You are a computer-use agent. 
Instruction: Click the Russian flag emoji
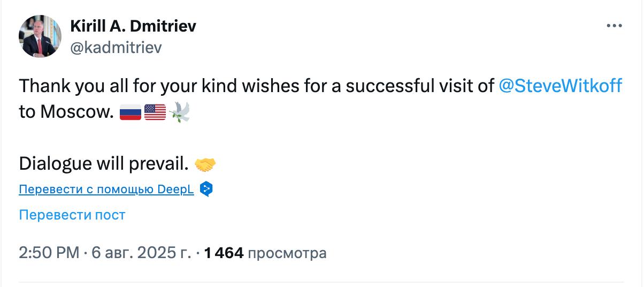click(x=130, y=113)
